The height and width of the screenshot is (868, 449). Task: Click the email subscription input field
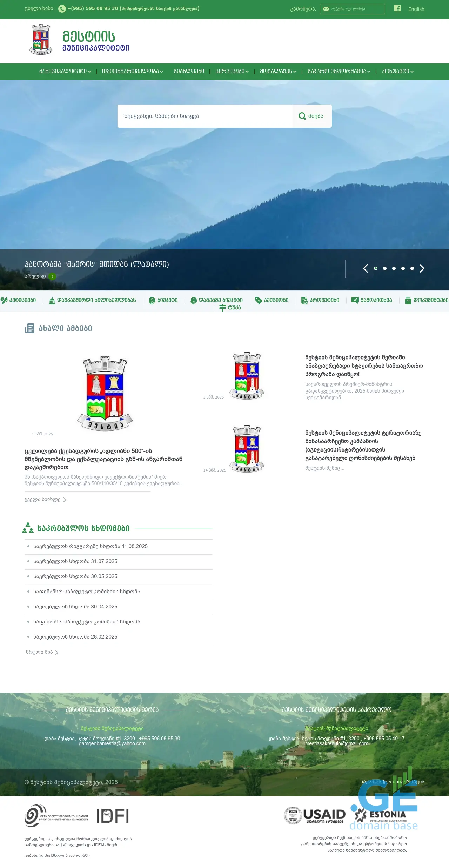tap(356, 9)
